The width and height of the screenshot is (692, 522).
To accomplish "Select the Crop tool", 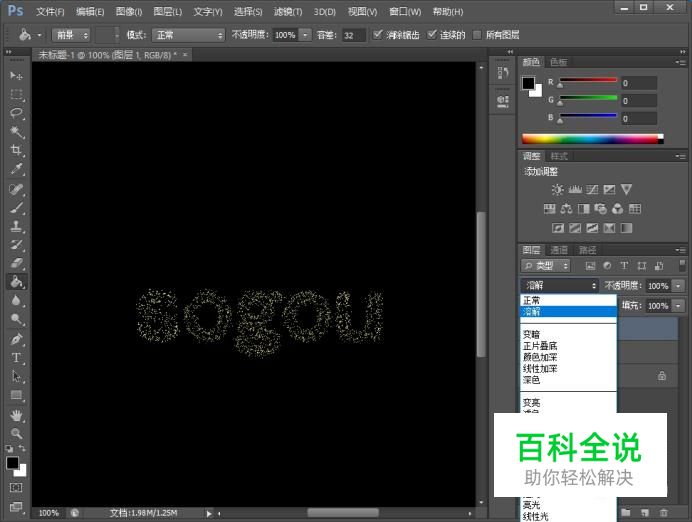I will [16, 150].
